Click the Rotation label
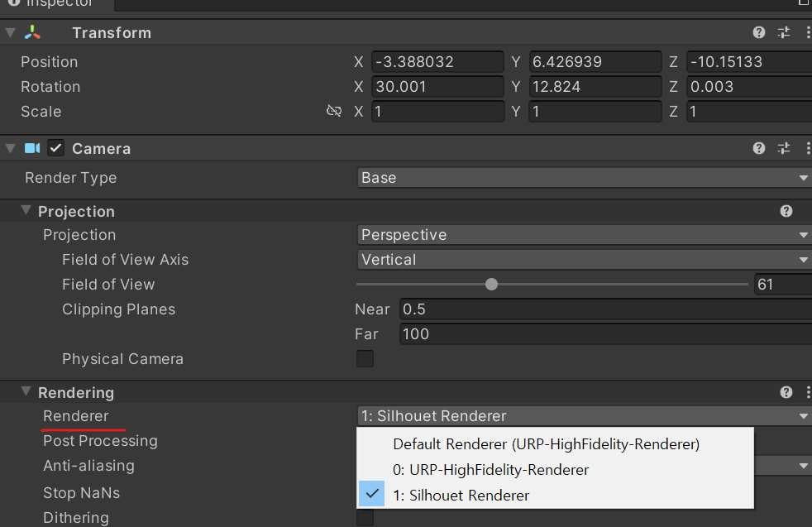This screenshot has height=527, width=812. coord(50,87)
